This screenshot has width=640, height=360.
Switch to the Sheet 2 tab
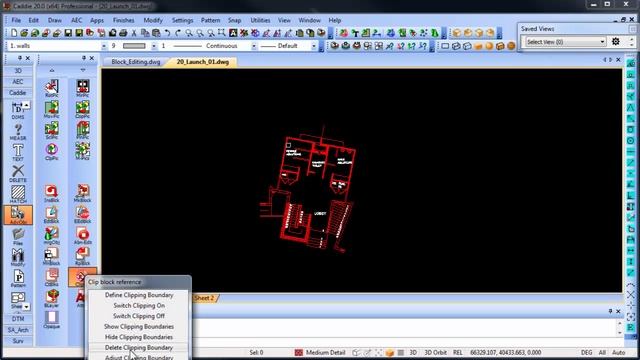(204, 298)
